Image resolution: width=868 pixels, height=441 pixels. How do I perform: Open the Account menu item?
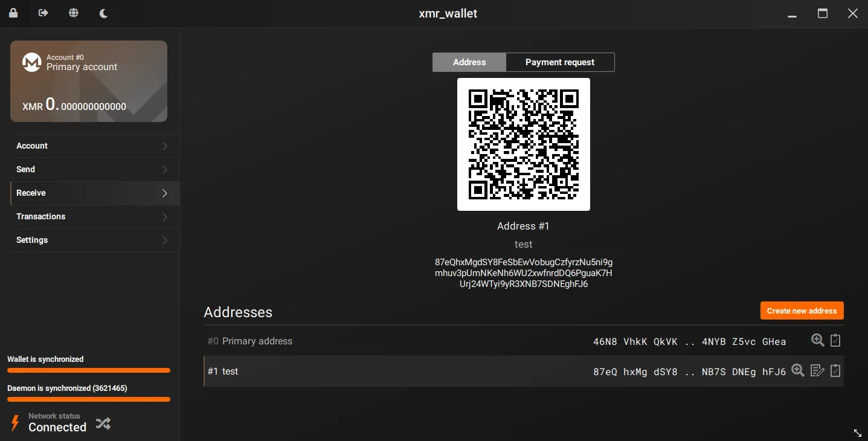(95, 146)
